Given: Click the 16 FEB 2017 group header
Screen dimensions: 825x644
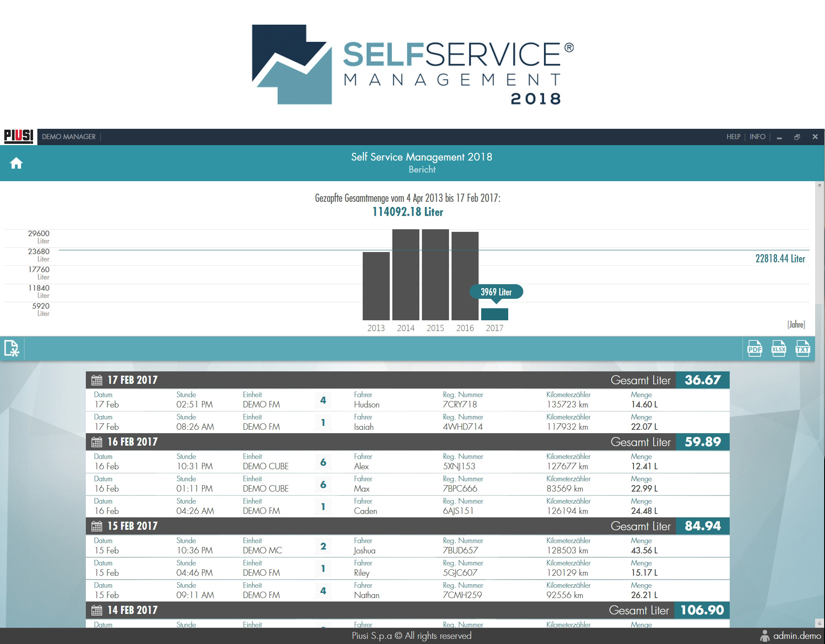Looking at the screenshot, I should tap(407, 442).
